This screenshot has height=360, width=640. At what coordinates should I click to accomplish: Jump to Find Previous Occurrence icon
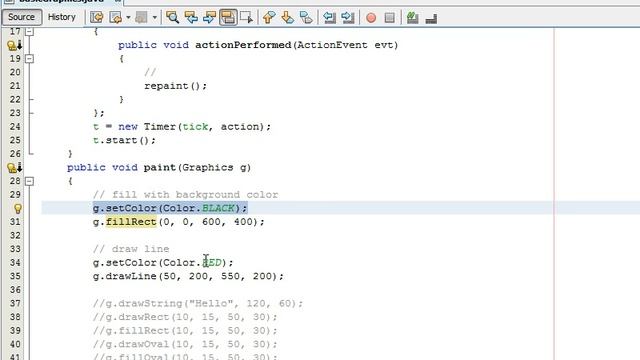191,17
